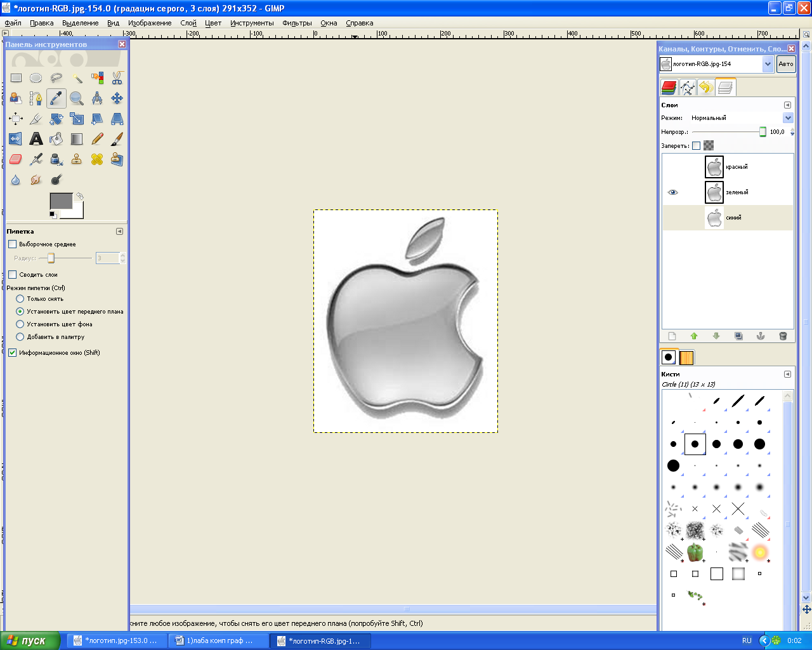Choose Добавить в палитру radio option

(x=20, y=336)
